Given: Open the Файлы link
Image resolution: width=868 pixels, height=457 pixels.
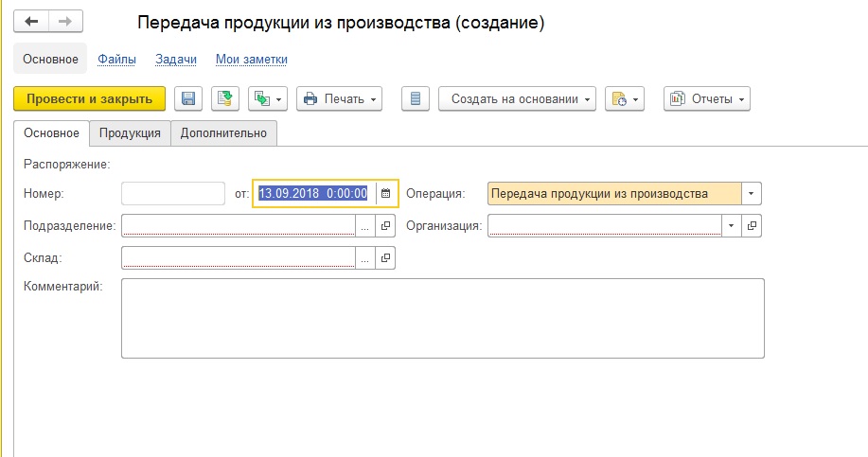Looking at the screenshot, I should click(x=116, y=59).
